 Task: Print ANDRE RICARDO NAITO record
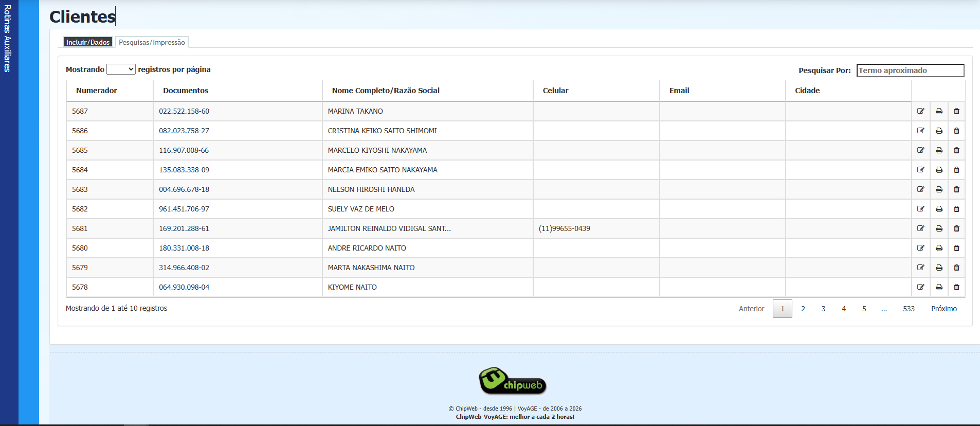pos(939,248)
